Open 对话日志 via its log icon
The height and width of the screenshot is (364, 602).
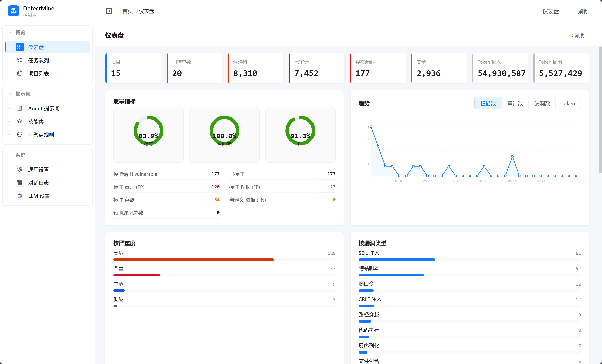(20, 183)
